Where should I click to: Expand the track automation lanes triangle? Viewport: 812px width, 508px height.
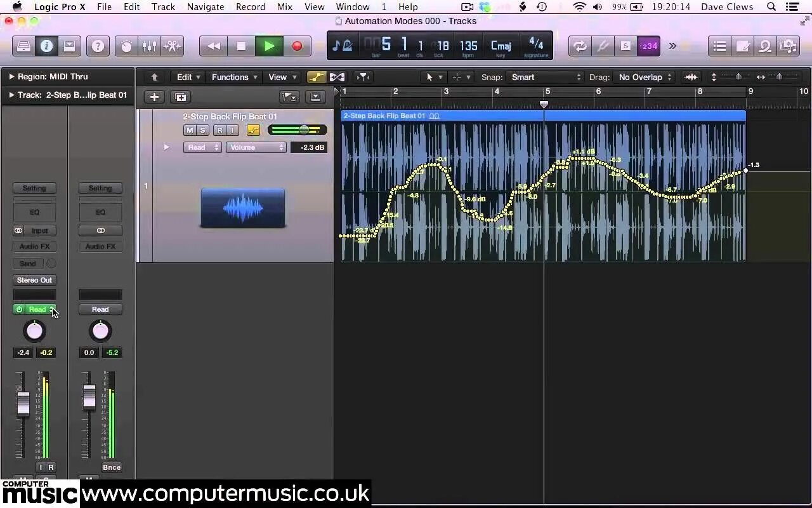167,147
